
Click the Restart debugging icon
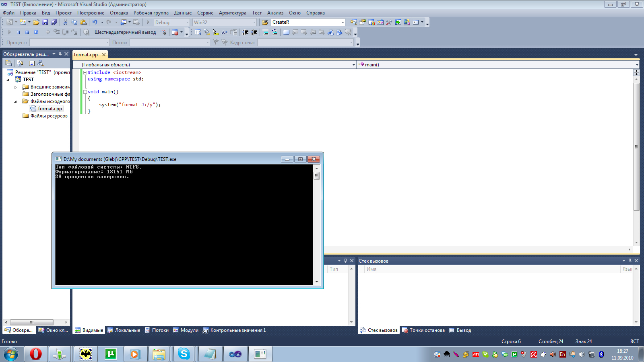click(36, 32)
